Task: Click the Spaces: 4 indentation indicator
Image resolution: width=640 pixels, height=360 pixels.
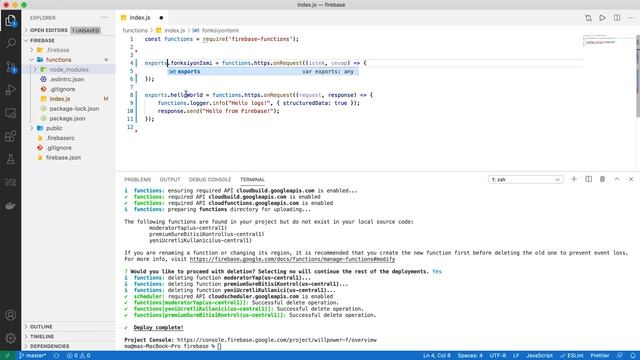Action: pyautogui.click(x=470, y=356)
